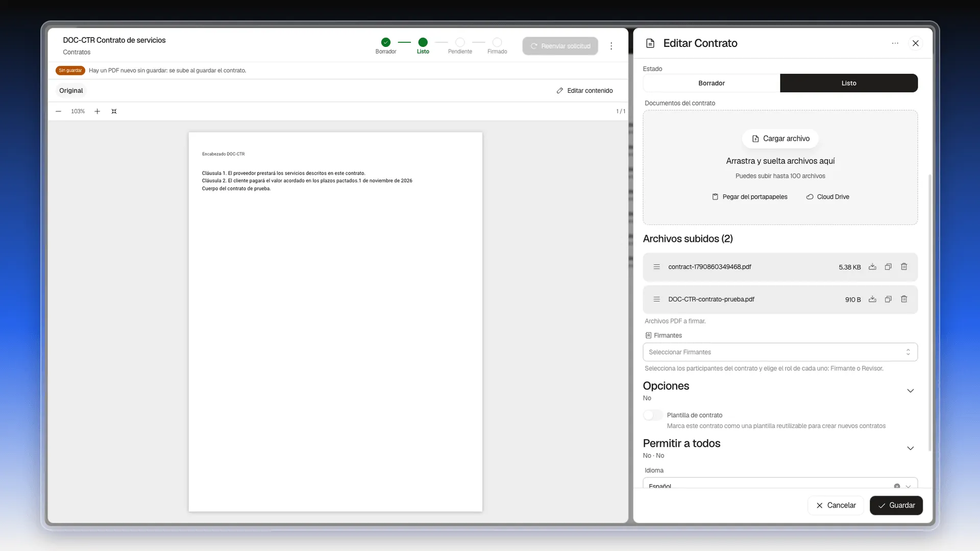Open the Editar Contrato panel more options
This screenshot has height=551, width=980.
pos(895,43)
